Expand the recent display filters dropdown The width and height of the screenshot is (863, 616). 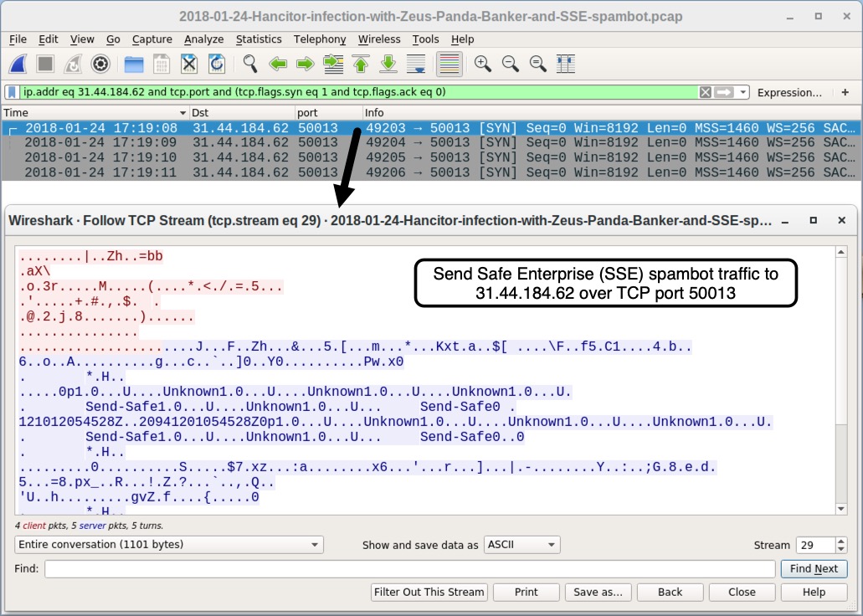(x=743, y=92)
